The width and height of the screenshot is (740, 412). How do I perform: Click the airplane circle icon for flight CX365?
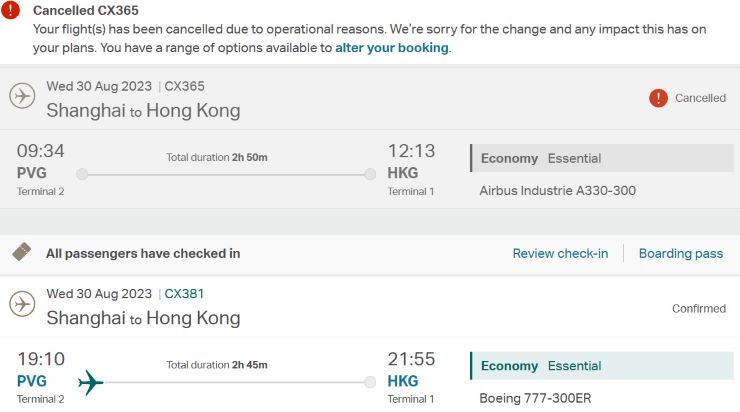coord(22,96)
